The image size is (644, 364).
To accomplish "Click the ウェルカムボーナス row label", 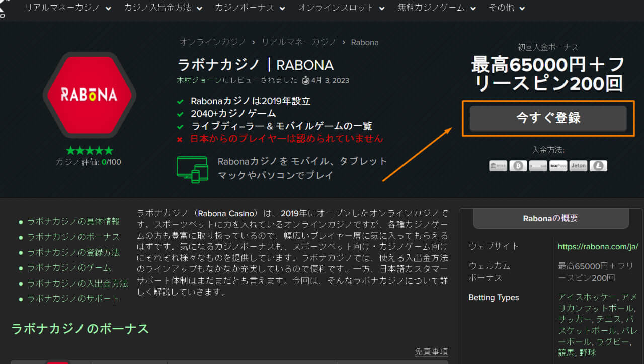I will tap(490, 271).
